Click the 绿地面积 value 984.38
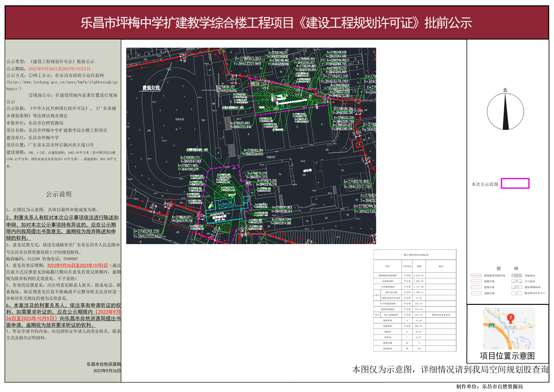Image resolution: width=554 pixels, height=392 pixels. 419,326
